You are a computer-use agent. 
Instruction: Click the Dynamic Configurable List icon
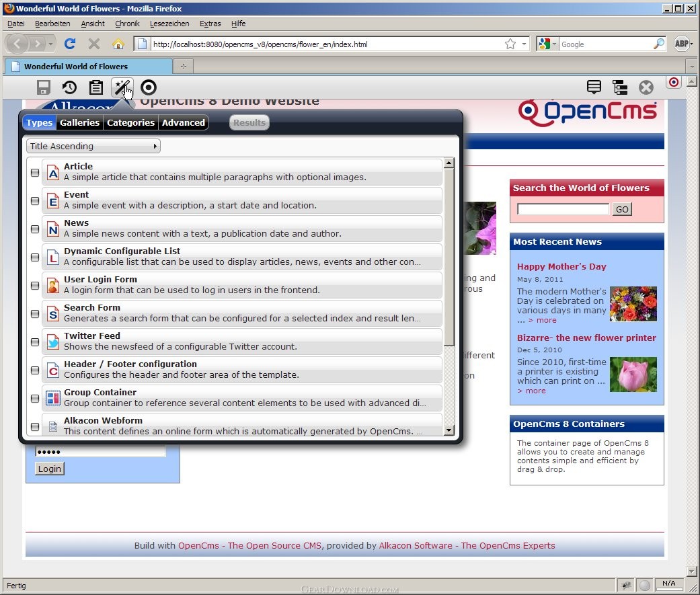53,257
